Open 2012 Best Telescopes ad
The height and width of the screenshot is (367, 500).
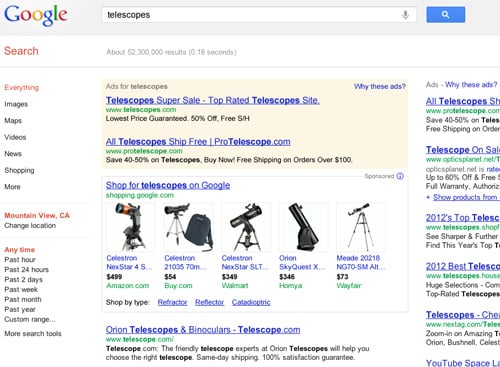(463, 266)
